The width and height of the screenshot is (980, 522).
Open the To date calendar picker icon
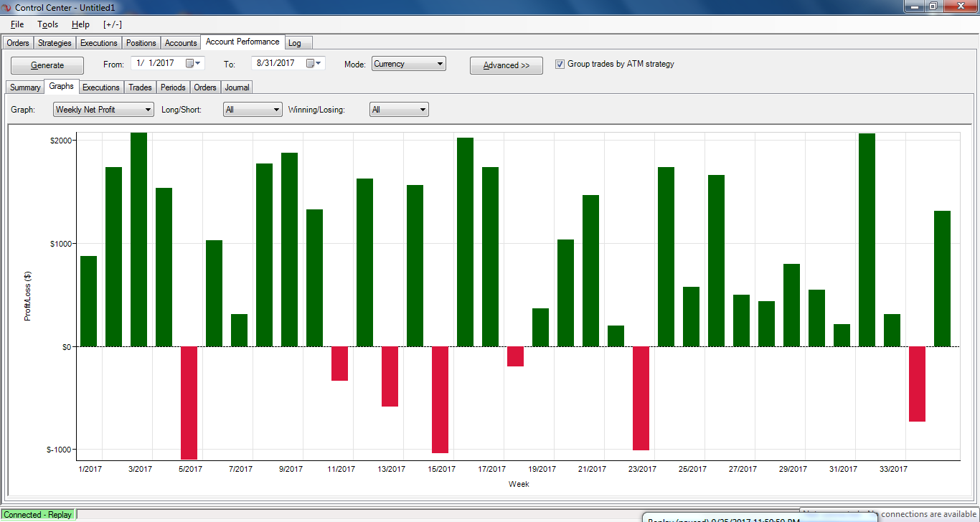tap(314, 63)
